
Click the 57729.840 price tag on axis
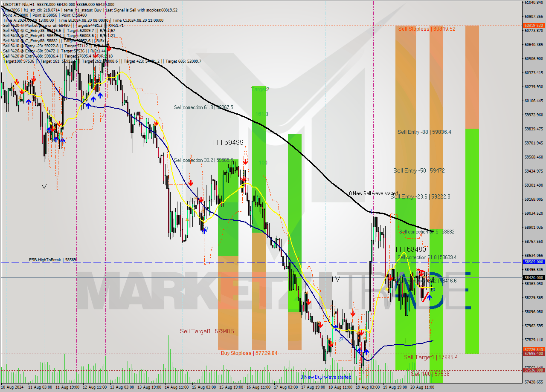point(533,349)
